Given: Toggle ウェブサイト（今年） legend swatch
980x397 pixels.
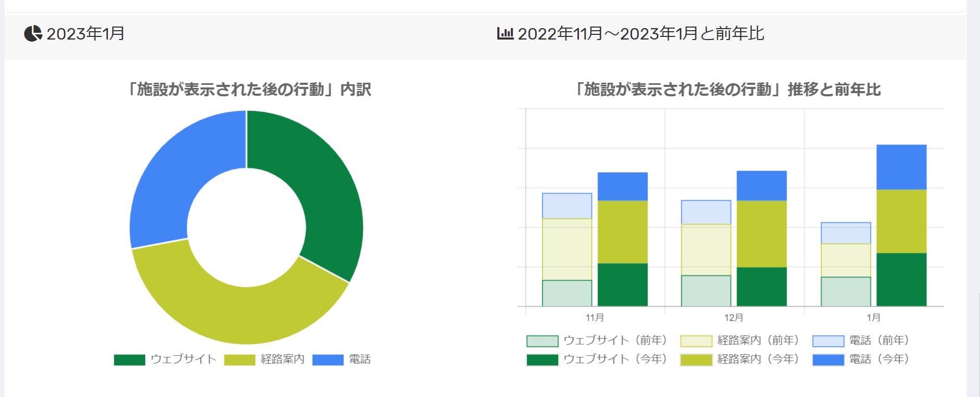Looking at the screenshot, I should point(543,360).
